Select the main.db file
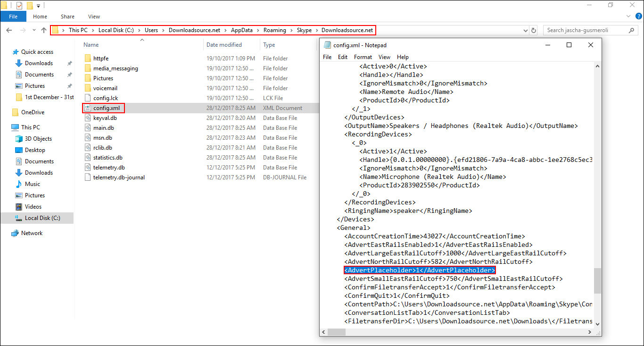This screenshot has width=644, height=346. click(103, 128)
